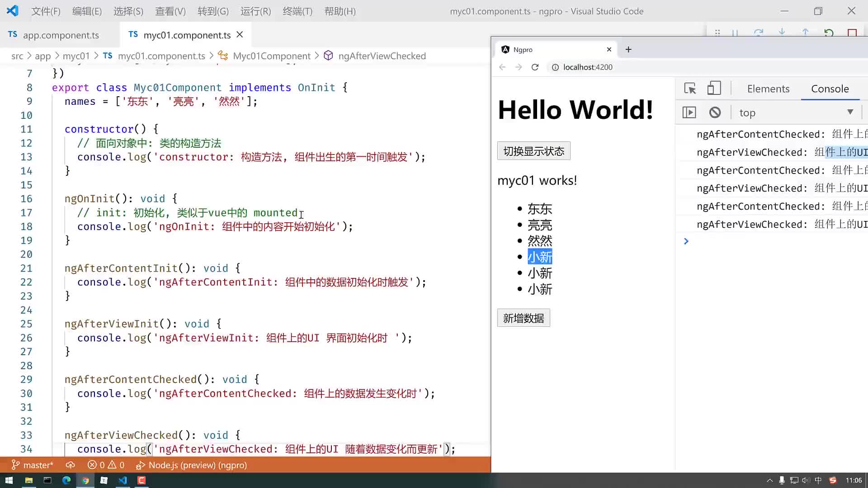868x488 pixels.
Task: Click the 东东 list item
Action: [x=540, y=209]
